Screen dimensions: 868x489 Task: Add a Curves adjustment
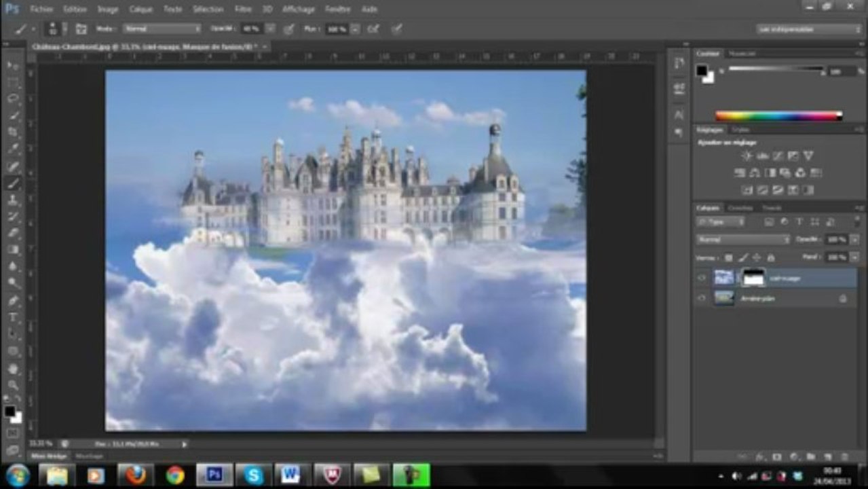click(777, 156)
